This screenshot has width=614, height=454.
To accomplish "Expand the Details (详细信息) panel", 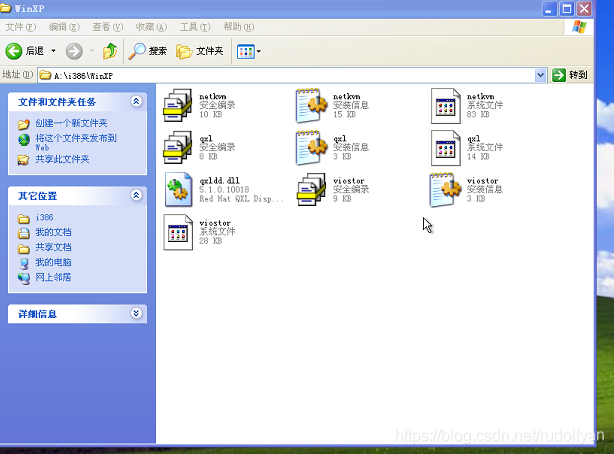I will coord(136,313).
